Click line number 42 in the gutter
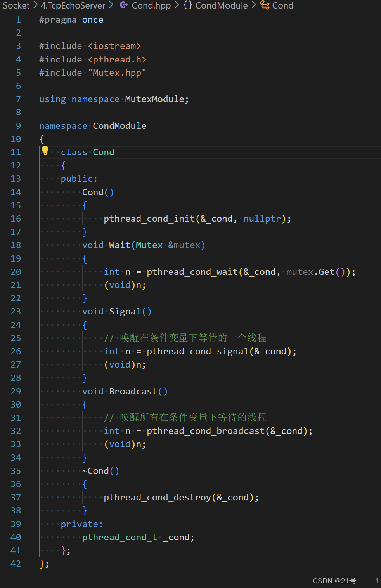The width and height of the screenshot is (381, 588). tap(16, 564)
